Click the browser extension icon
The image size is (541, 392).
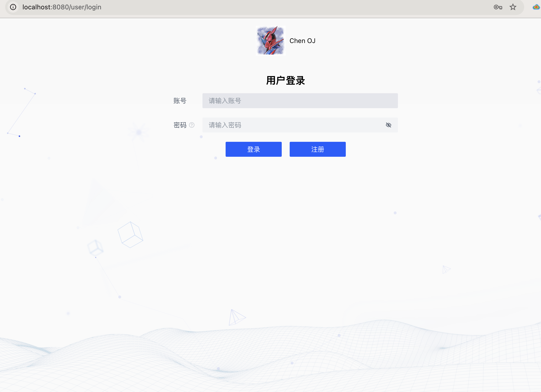tap(536, 7)
